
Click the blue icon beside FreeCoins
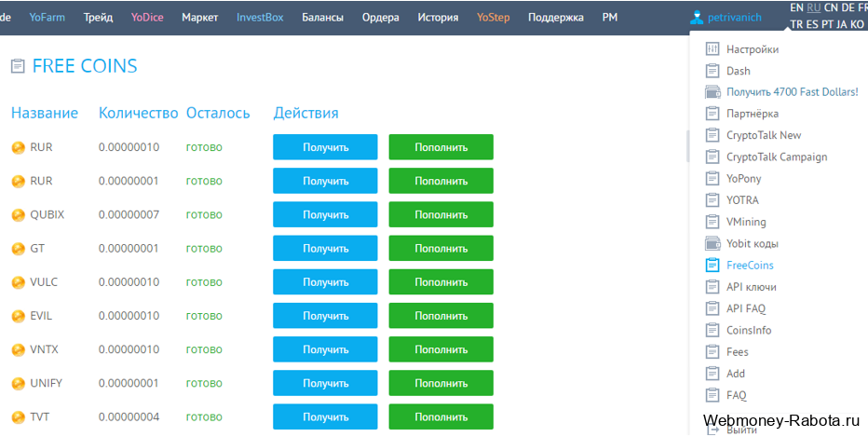coord(712,265)
